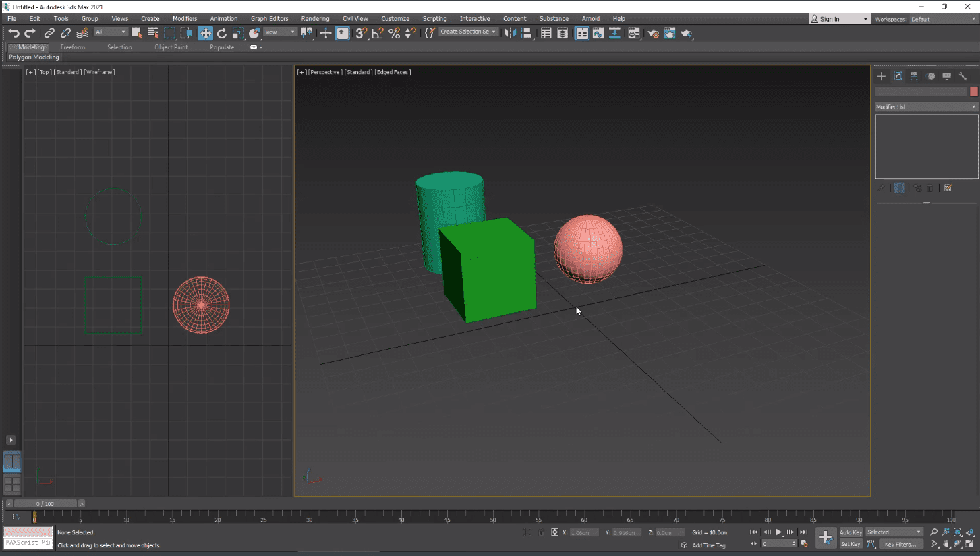Open the Select by Name dialog

click(152, 32)
